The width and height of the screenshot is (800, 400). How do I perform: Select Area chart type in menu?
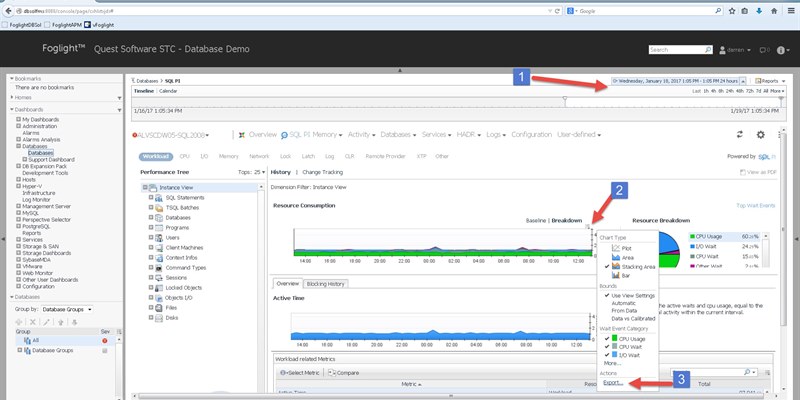[628, 258]
